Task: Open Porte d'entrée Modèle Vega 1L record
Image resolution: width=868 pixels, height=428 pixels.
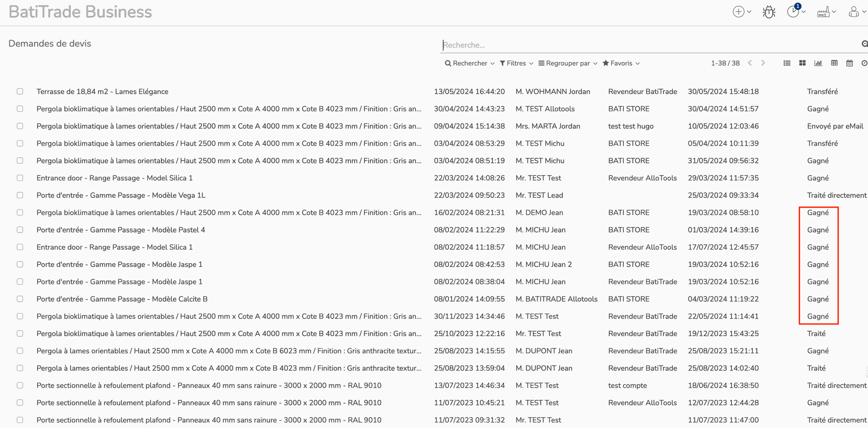Action: [x=121, y=195]
